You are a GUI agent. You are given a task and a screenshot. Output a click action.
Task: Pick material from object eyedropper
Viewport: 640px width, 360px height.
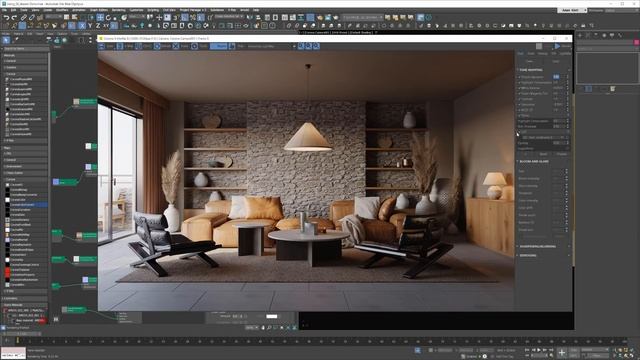pyautogui.click(x=16, y=40)
